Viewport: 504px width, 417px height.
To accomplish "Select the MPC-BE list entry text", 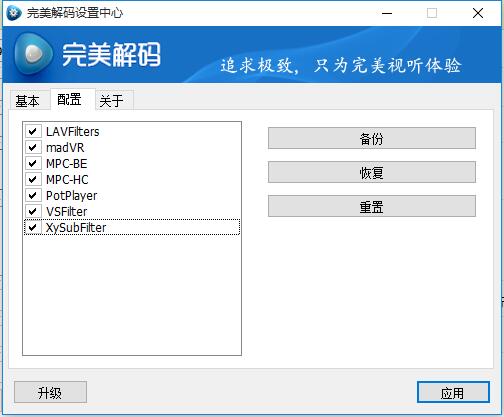I will (67, 164).
